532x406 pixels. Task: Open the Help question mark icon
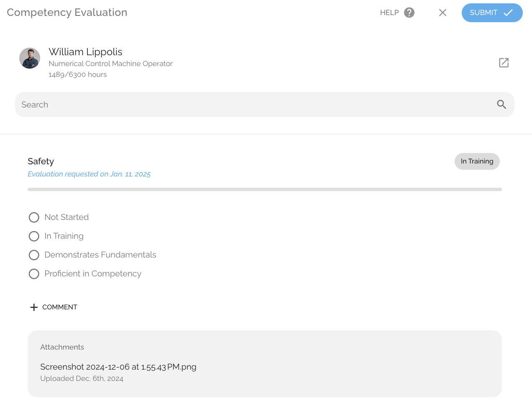[409, 13]
